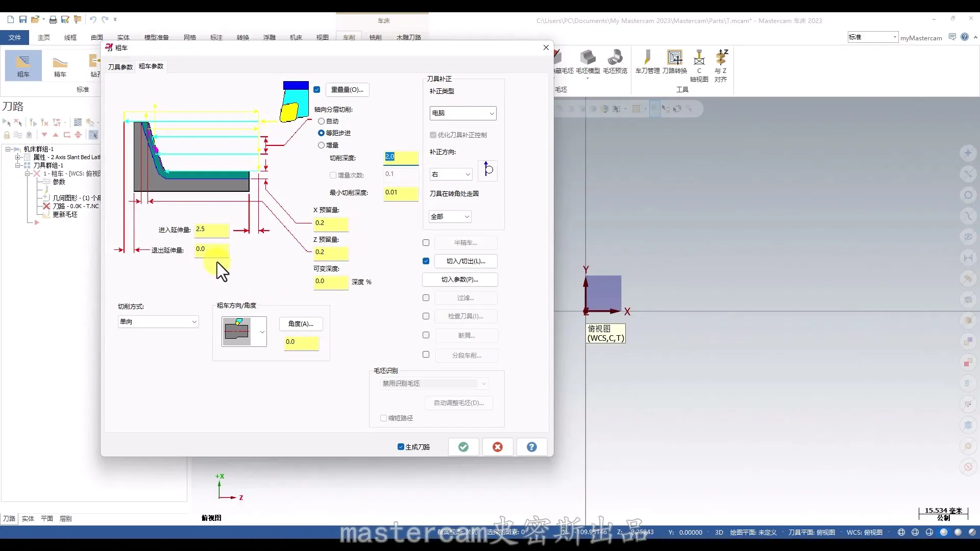Open the 文件 menu

[x=15, y=37]
